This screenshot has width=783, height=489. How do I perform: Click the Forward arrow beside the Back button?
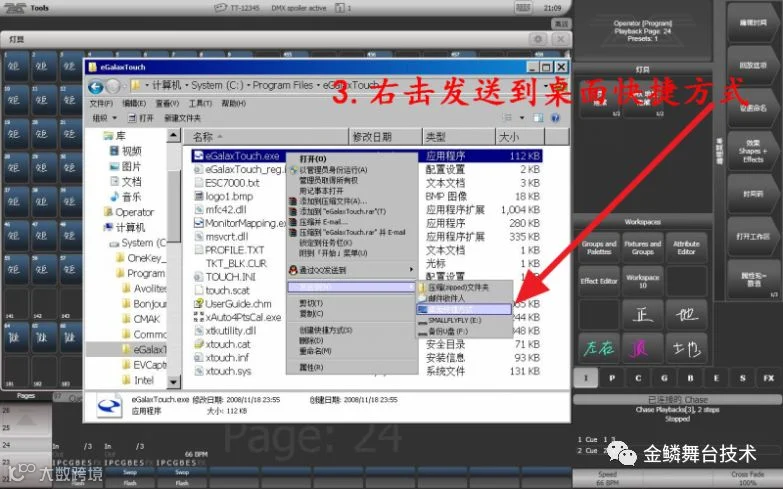[x=113, y=87]
